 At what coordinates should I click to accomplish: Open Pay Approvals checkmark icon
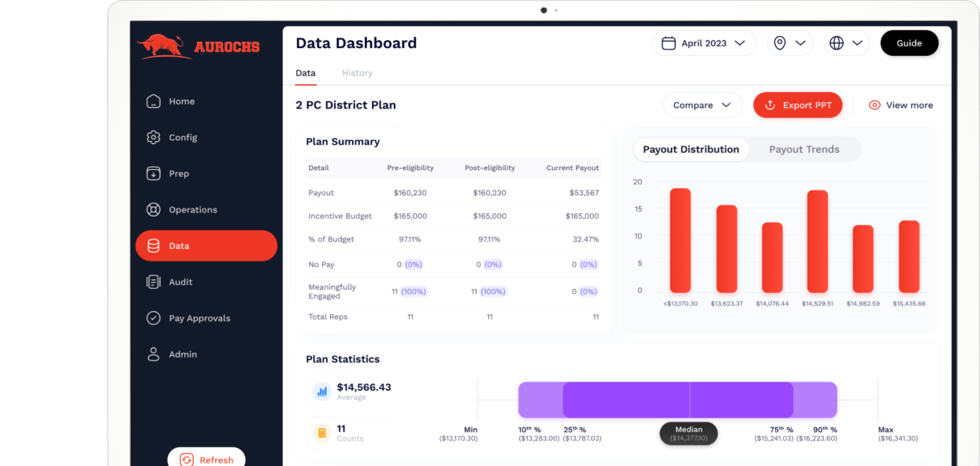[x=154, y=318]
